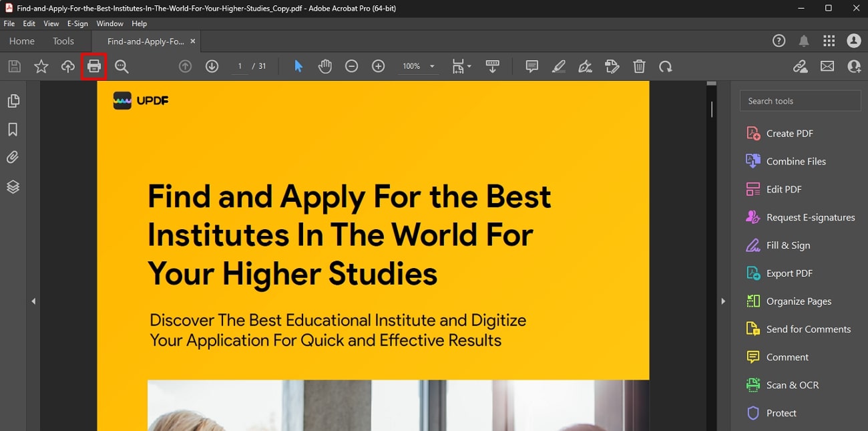Open the Help menu

[x=139, y=23]
